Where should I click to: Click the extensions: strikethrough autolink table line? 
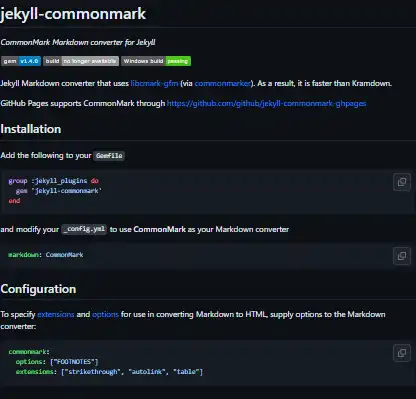[109, 372]
